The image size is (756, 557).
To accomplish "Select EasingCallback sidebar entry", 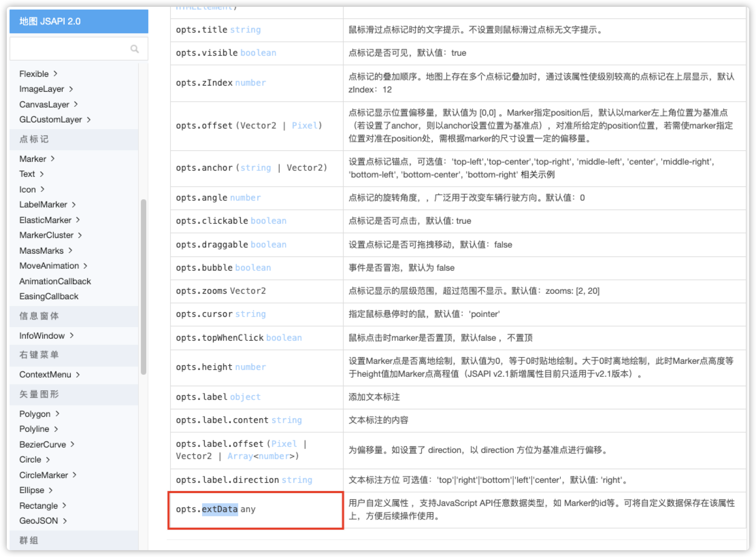I will click(49, 297).
